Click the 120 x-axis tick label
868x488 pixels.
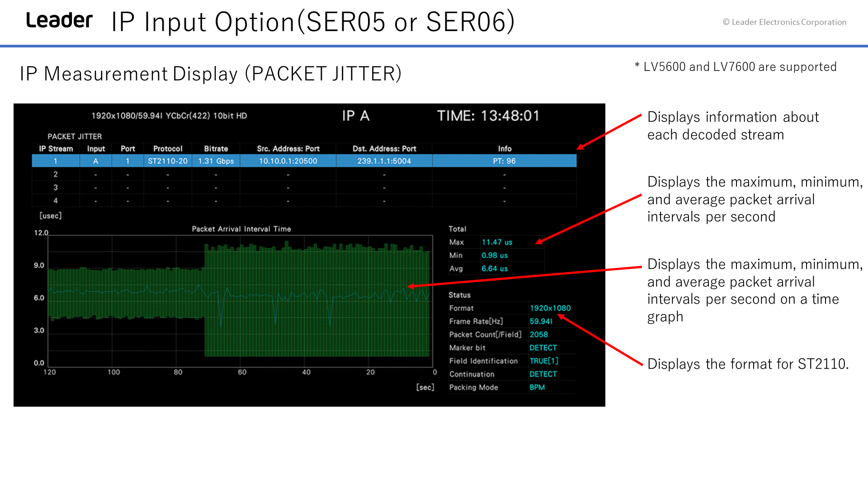pyautogui.click(x=50, y=372)
